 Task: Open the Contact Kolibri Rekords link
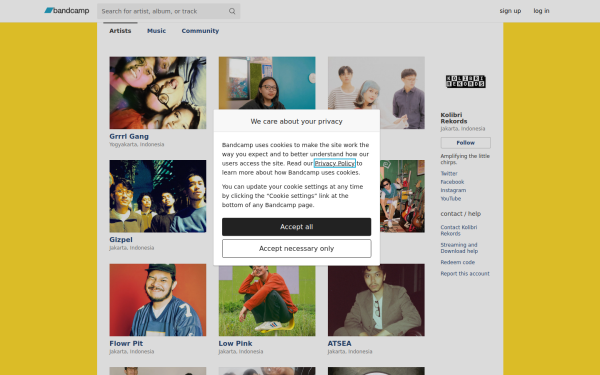[x=459, y=230]
